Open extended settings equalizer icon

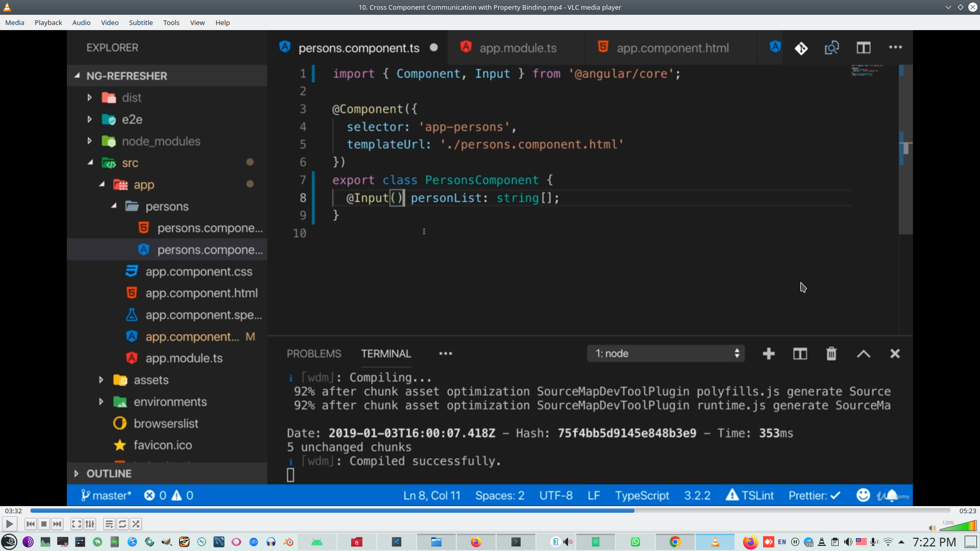(90, 524)
